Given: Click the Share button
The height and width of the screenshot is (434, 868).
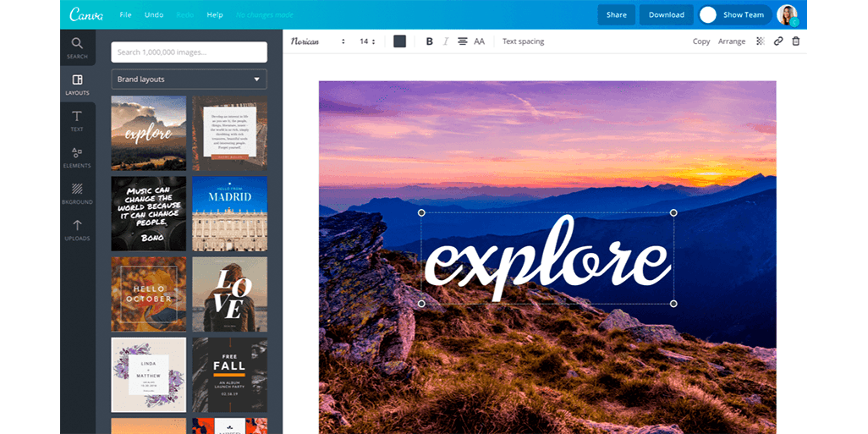Looking at the screenshot, I should [617, 15].
